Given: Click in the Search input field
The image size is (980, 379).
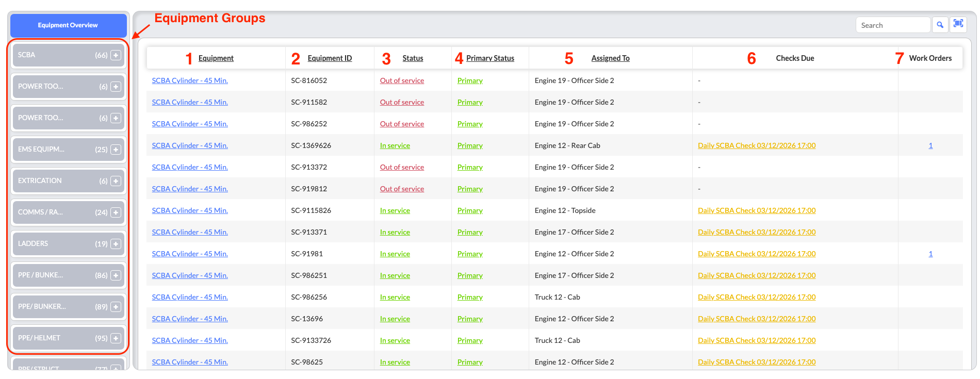Looking at the screenshot, I should click(893, 25).
